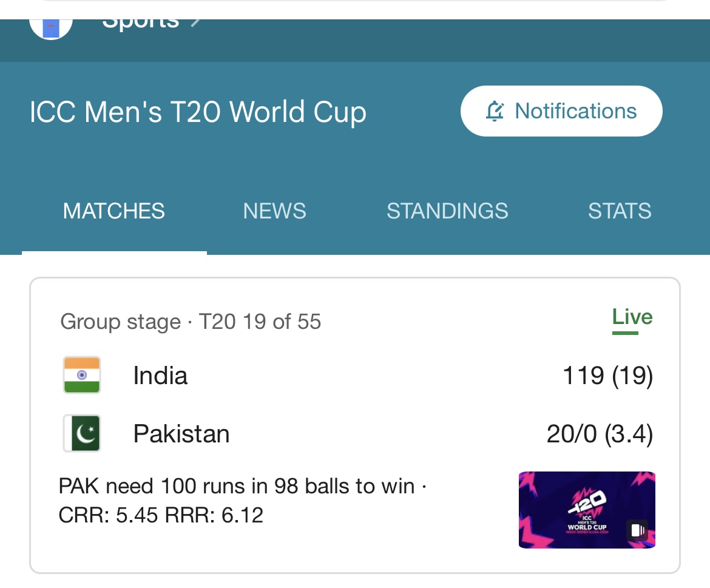Turn on Notifications for the tournament
The image size is (710, 588).
click(561, 111)
